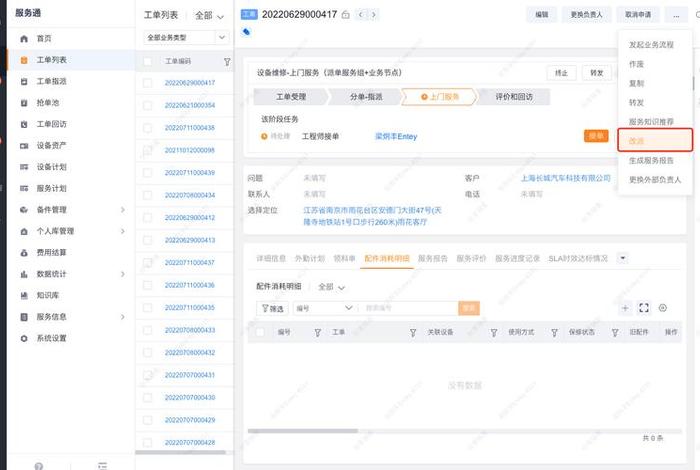This screenshot has height=470, width=700.
Task: Check the box for order 20220711000438
Action: click(147, 128)
